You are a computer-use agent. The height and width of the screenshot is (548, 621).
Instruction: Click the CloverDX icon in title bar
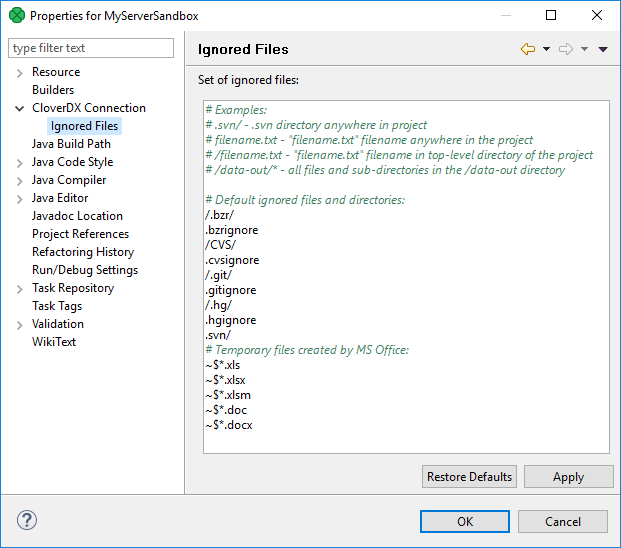[x=16, y=16]
